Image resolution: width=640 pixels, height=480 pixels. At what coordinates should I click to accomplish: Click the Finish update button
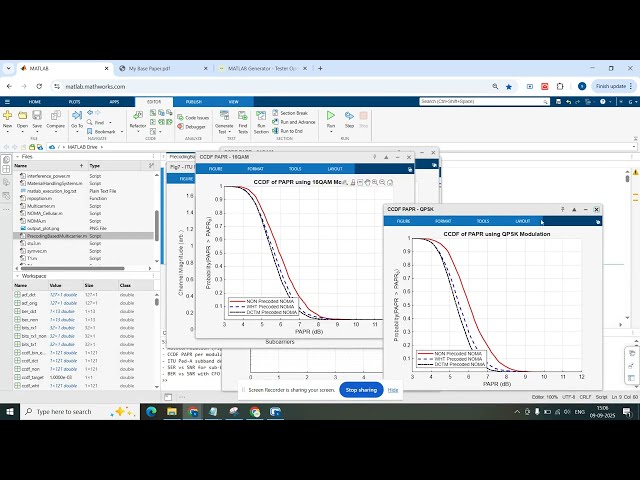614,87
